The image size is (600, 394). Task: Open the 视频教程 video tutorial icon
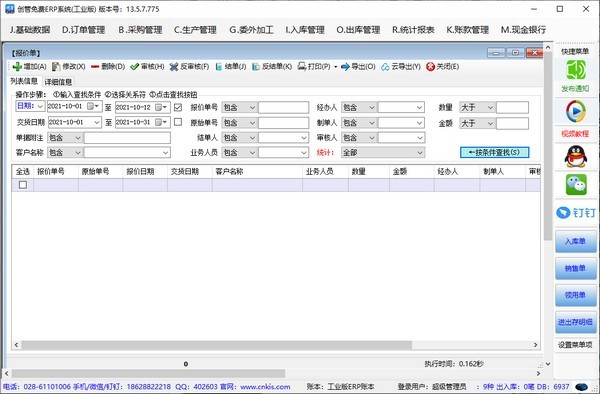coord(576,111)
